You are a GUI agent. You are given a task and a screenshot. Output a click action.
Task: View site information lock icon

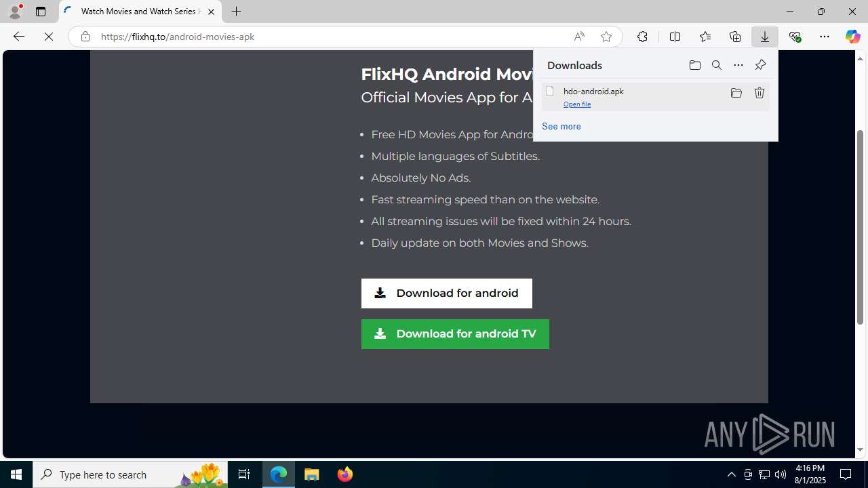(x=85, y=37)
